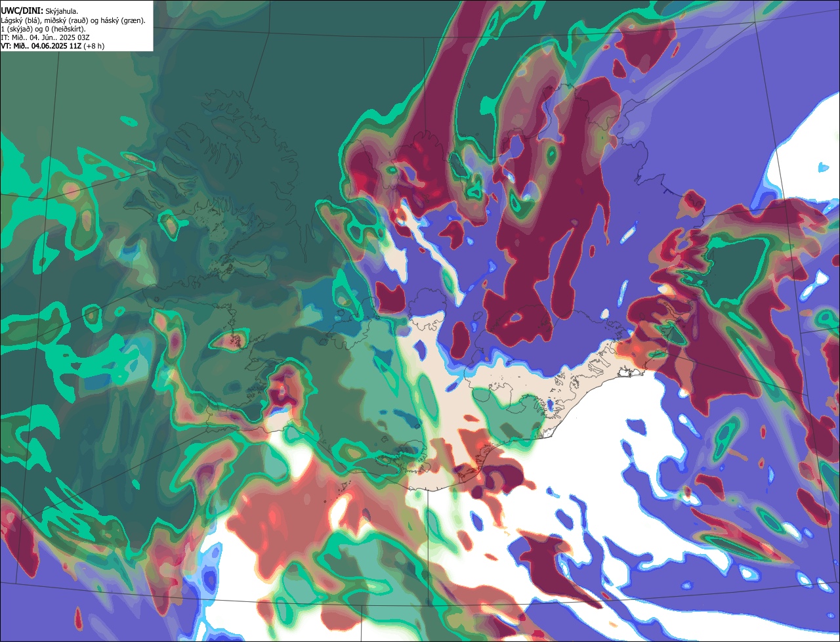The height and width of the screenshot is (642, 840).
Task: Click the 'UWC/DINI: Skýjahula.' title line
Action: coord(40,11)
